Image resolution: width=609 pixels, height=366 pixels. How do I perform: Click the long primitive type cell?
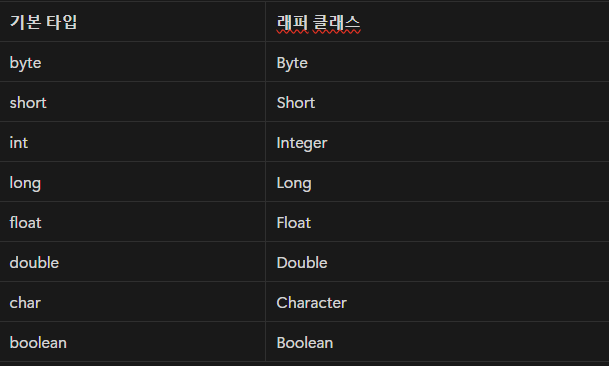point(132,182)
